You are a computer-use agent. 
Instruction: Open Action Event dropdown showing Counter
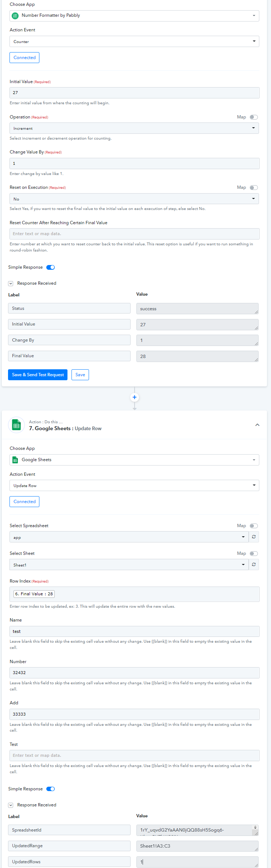coord(134,41)
